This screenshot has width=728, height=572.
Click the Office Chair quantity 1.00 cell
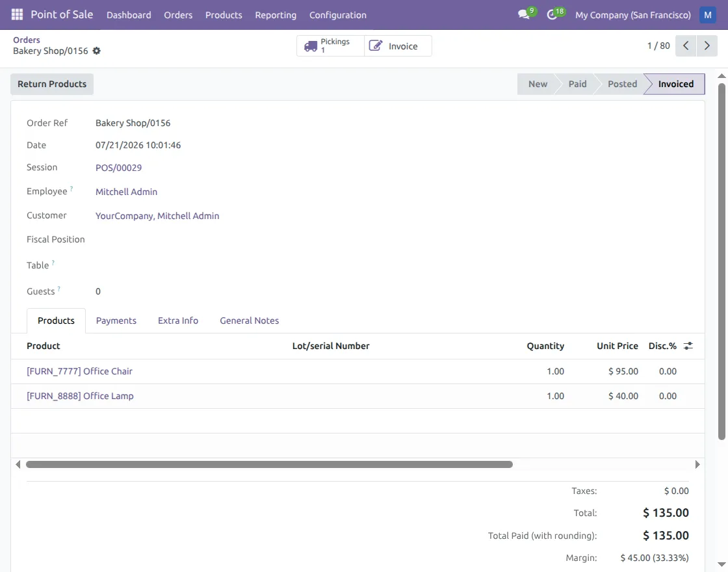point(555,371)
